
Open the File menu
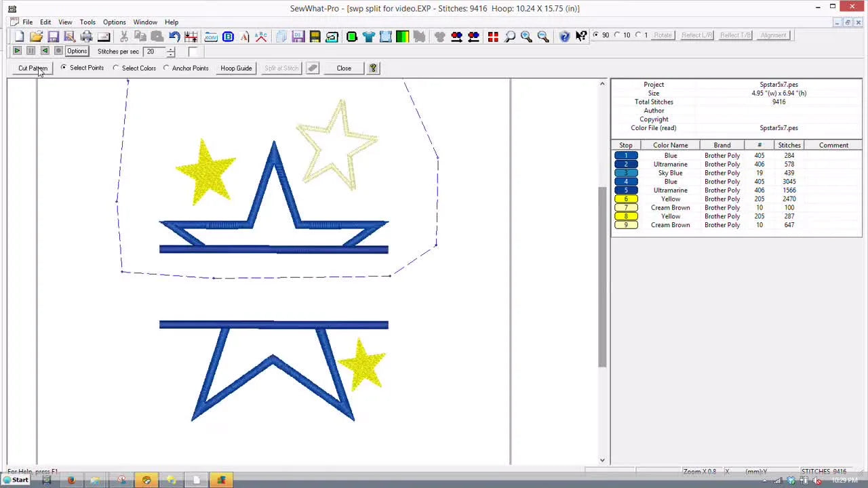coord(28,22)
